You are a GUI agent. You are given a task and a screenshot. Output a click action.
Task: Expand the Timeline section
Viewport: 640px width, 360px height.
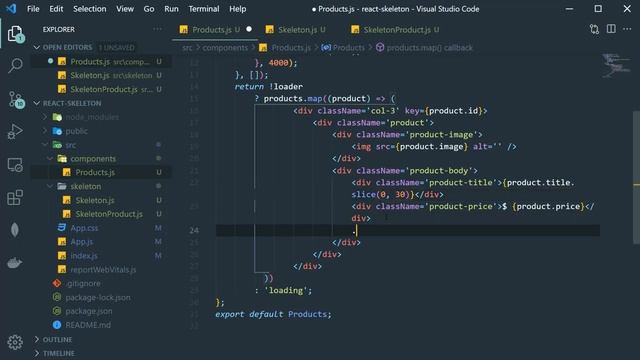pyautogui.click(x=37, y=353)
